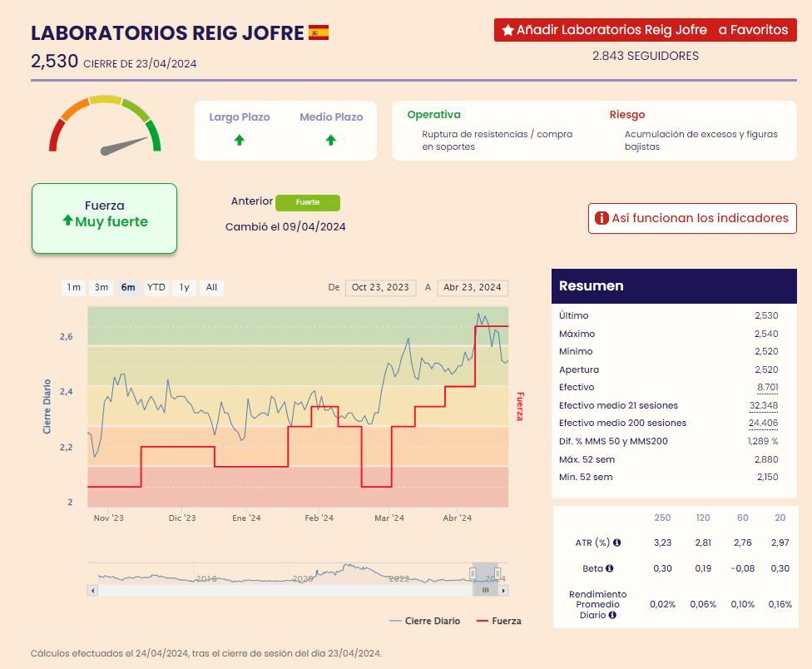This screenshot has width=812, height=669.
Task: Click the navigator scroll right arrow
Action: 503,590
